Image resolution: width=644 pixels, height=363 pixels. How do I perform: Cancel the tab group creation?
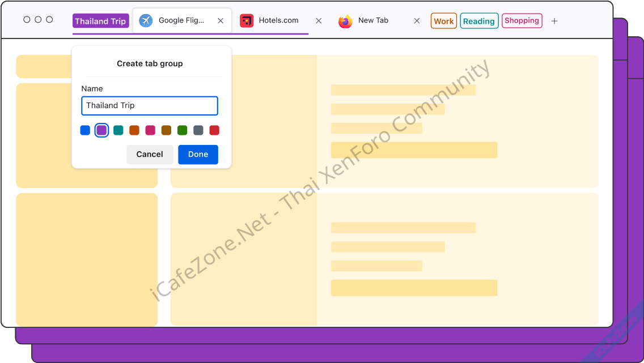(x=150, y=154)
